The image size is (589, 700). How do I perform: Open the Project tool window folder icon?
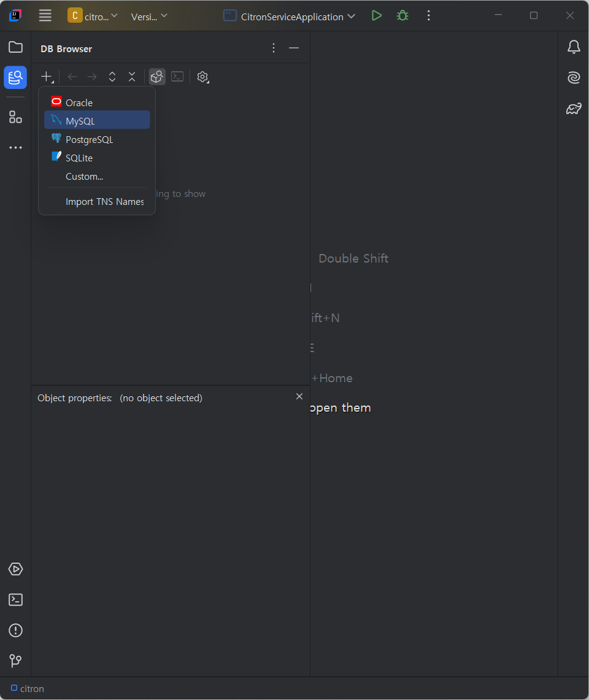point(15,47)
